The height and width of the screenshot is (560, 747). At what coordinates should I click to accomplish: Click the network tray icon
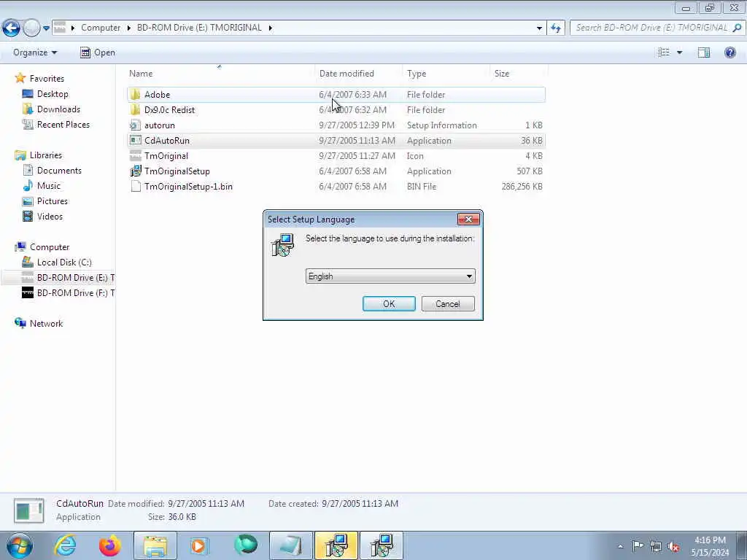[656, 546]
